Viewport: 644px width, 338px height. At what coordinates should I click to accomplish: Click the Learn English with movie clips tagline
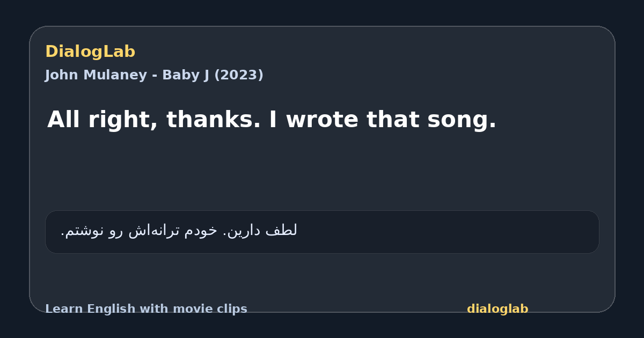[x=146, y=309]
